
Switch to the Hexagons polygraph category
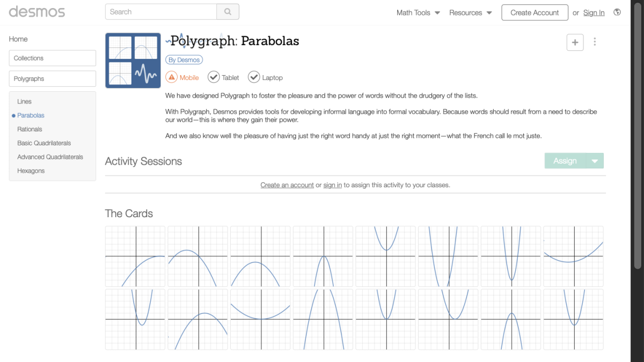31,171
